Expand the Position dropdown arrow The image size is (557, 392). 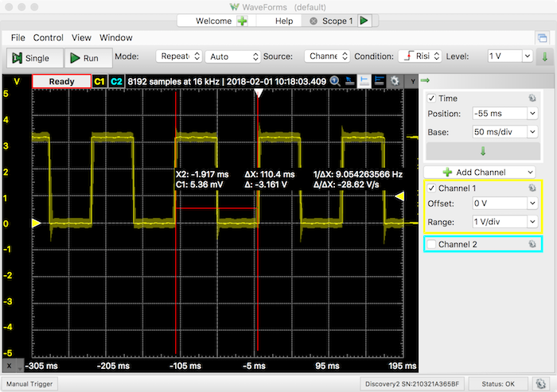[532, 114]
